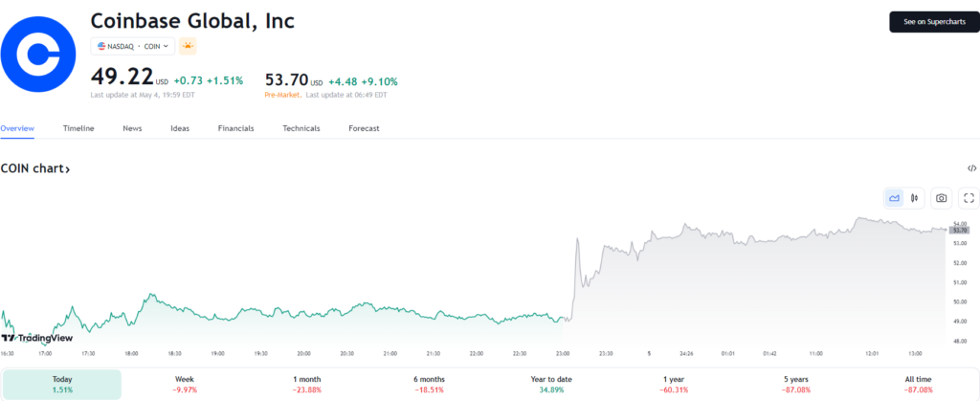
Task: Select the Week -9.97% range
Action: click(185, 384)
